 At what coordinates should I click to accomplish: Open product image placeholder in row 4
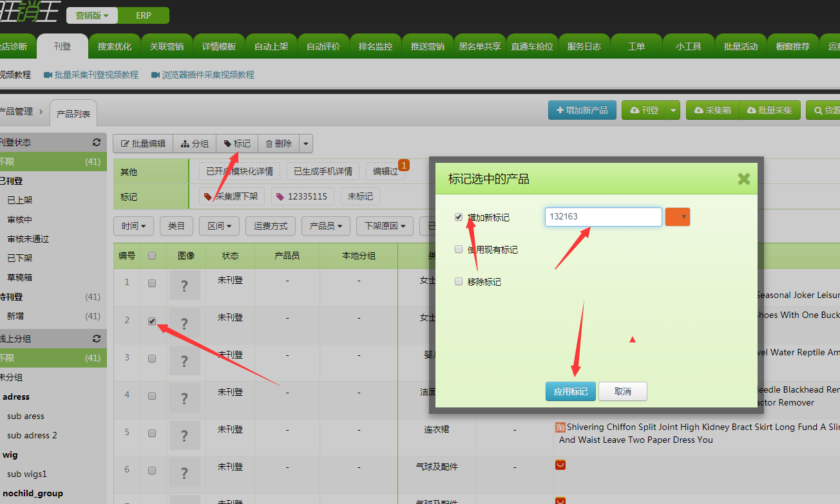[185, 397]
